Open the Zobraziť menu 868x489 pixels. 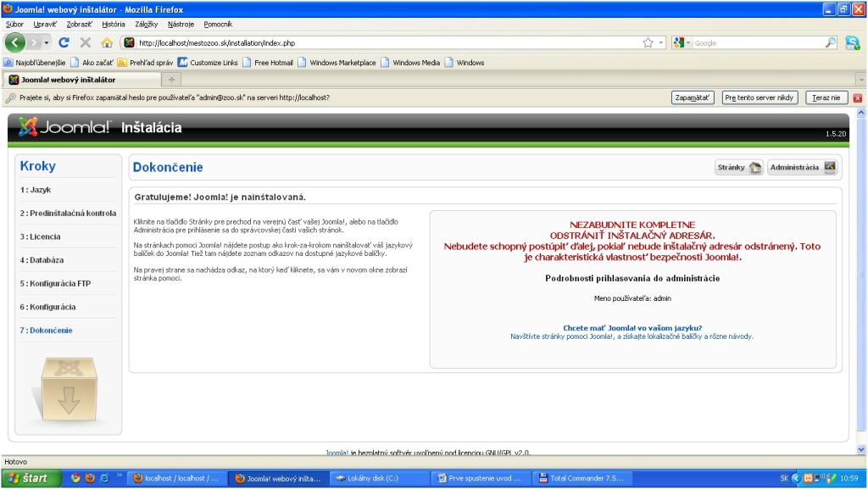[x=79, y=24]
